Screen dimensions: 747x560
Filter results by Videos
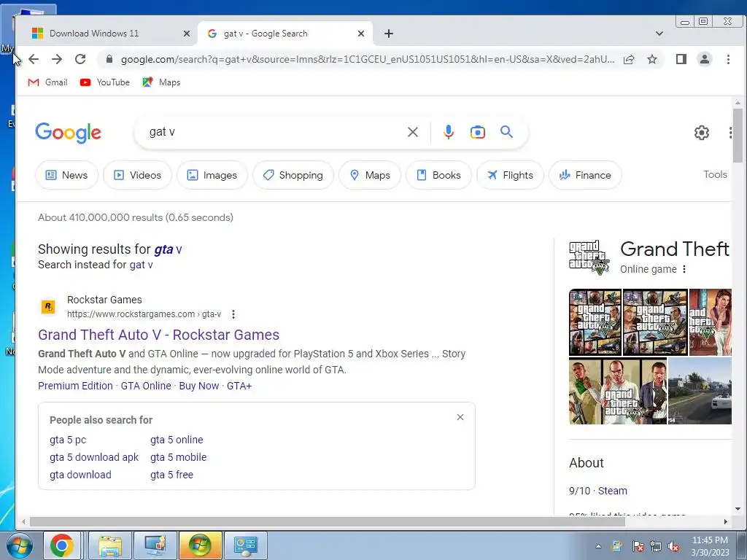tap(138, 175)
